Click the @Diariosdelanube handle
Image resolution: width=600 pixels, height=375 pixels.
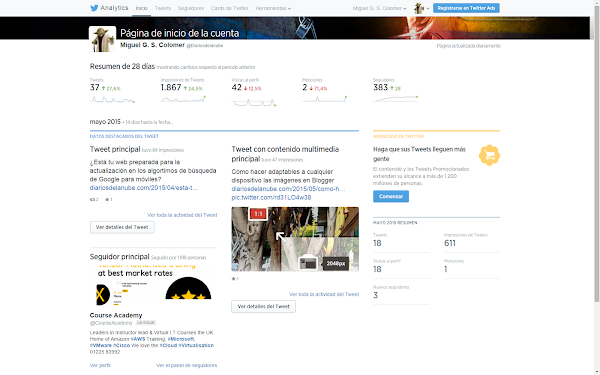tap(204, 46)
